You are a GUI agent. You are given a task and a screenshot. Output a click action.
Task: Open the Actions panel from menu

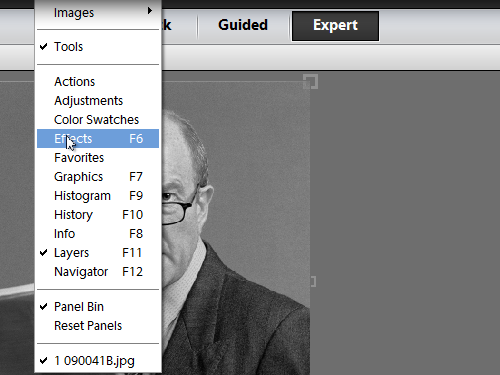pos(98,82)
